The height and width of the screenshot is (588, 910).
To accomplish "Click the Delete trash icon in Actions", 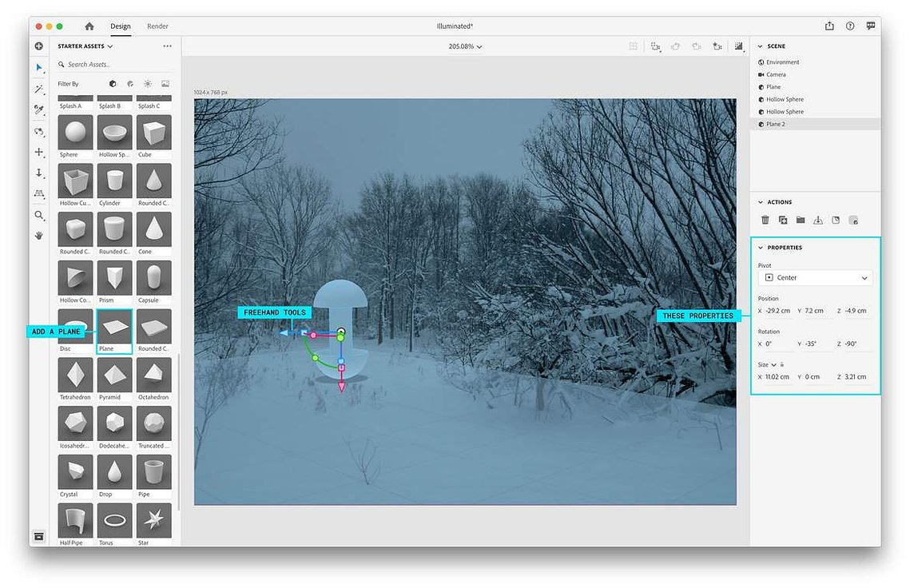I will point(765,220).
